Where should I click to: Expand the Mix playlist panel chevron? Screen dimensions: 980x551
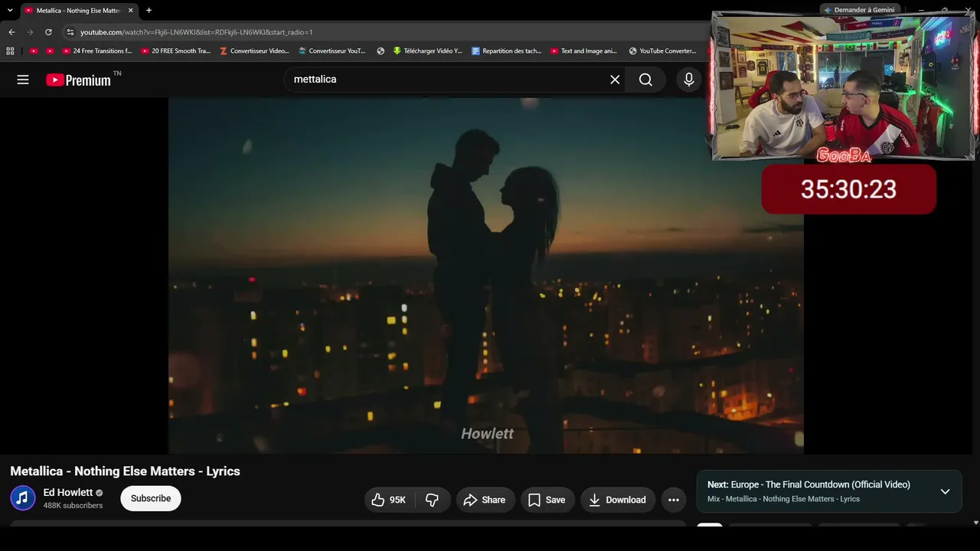coord(945,491)
